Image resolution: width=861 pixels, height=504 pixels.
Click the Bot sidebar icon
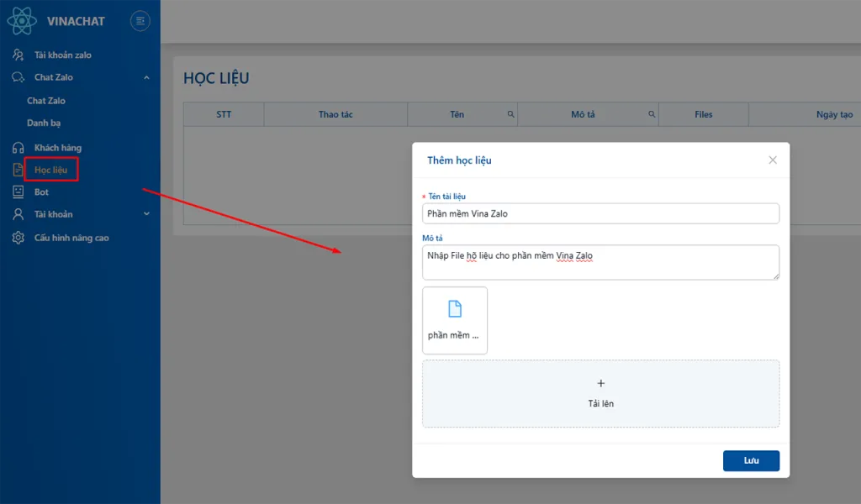point(18,192)
